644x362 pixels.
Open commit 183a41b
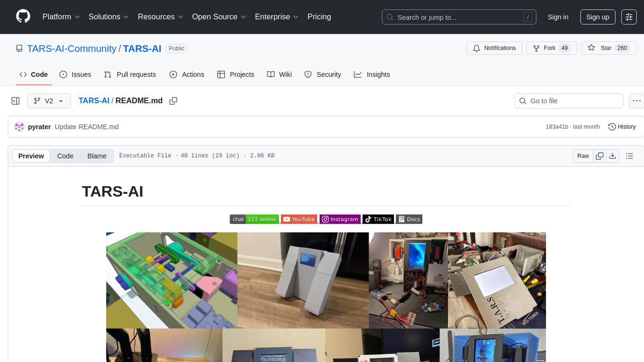(557, 127)
